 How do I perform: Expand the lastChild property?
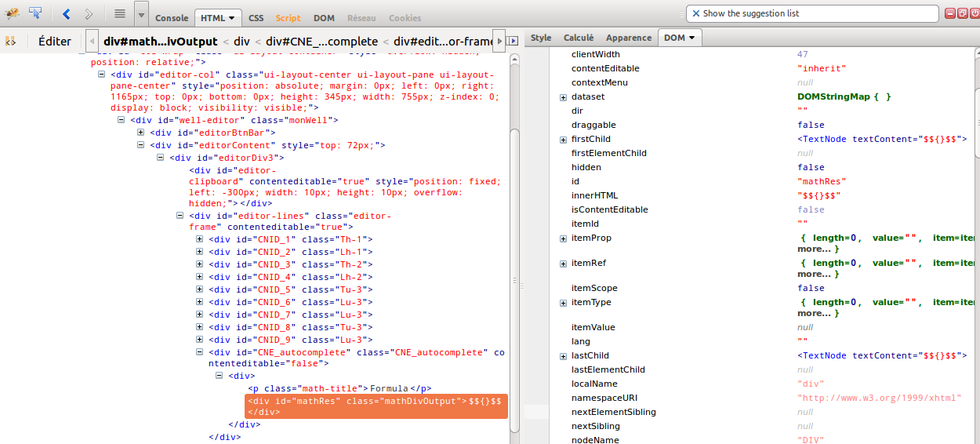563,356
